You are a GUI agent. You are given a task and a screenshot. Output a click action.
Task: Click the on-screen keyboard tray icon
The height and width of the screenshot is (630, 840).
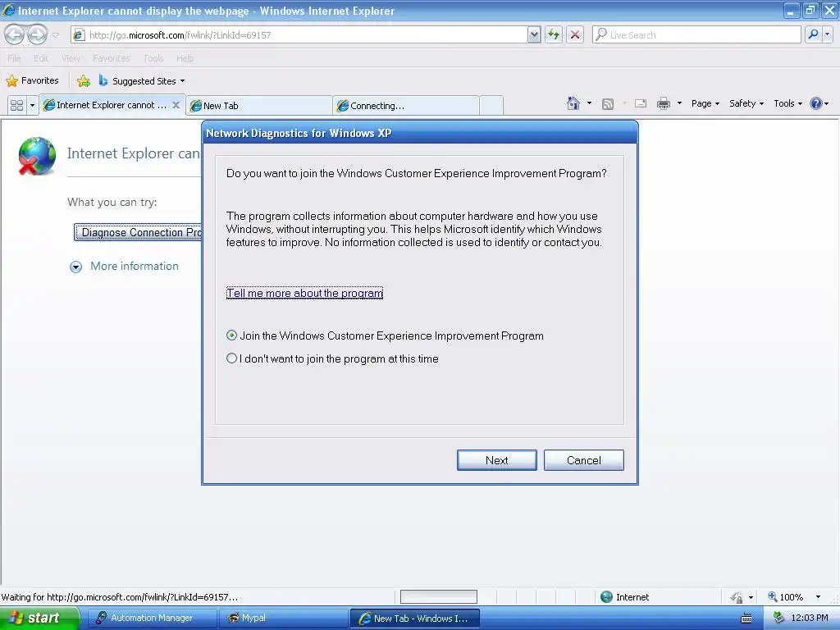click(x=746, y=619)
